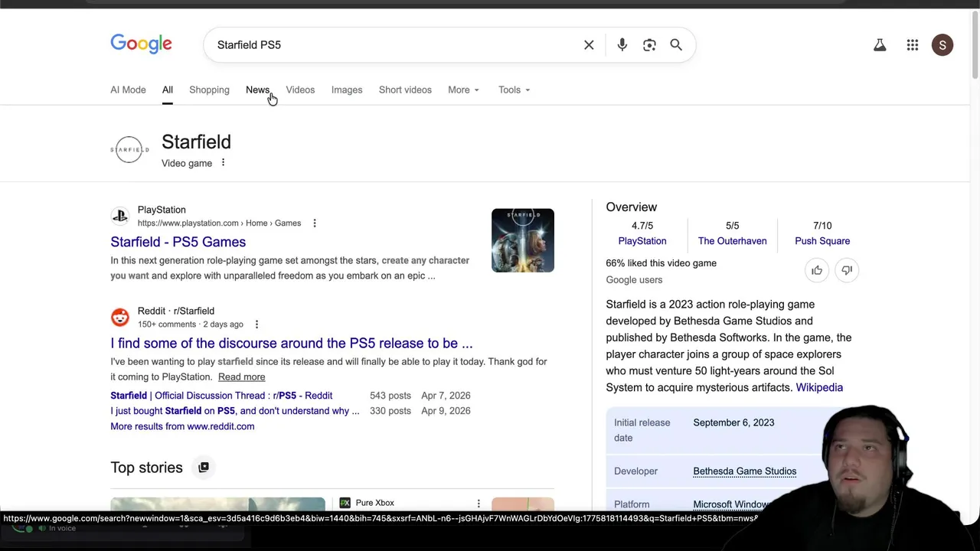
Task: Click the PlayStation site favicon
Action: (x=120, y=216)
